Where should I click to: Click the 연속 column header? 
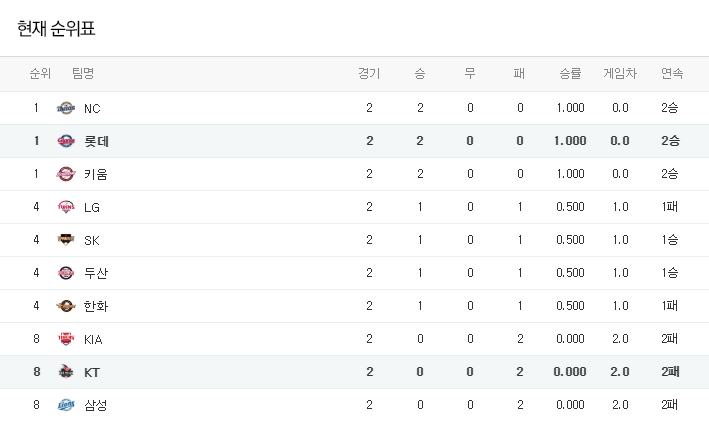[672, 74]
